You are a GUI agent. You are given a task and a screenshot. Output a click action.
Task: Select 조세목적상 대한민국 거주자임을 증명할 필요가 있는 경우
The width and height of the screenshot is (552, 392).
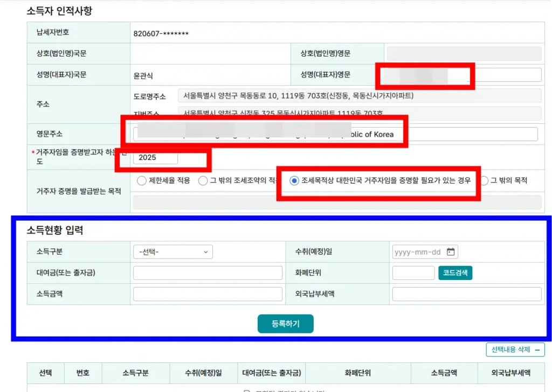click(x=294, y=181)
